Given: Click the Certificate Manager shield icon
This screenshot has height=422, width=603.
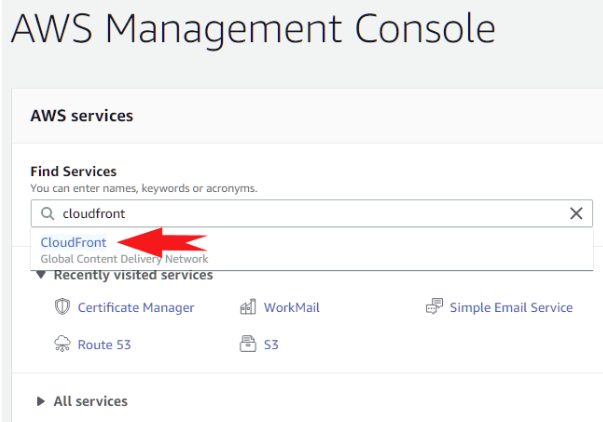Looking at the screenshot, I should pyautogui.click(x=62, y=307).
